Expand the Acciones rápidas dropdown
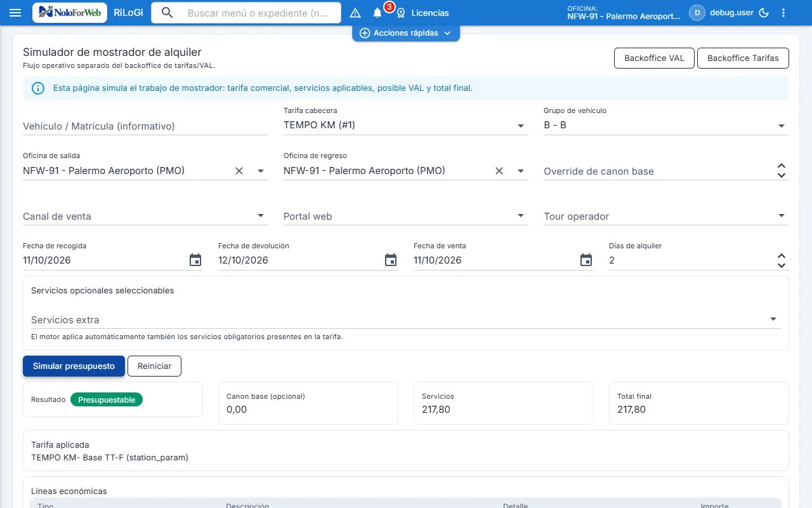The image size is (812, 508). [406, 33]
